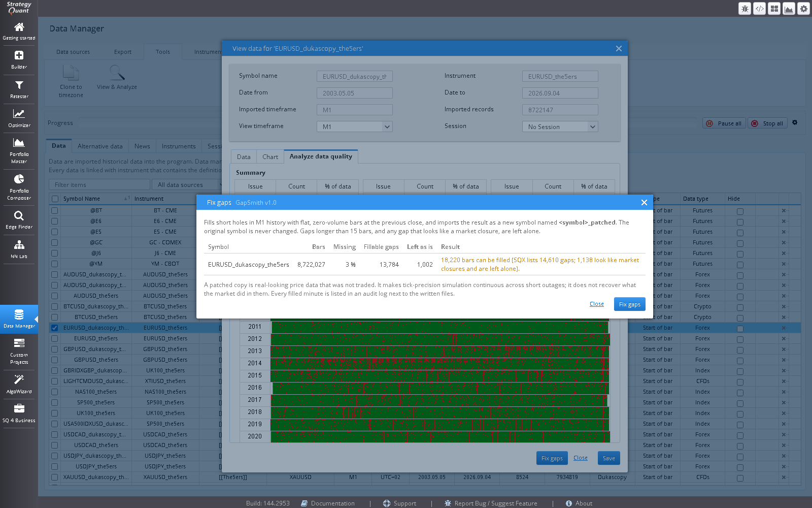Check the XAUUSD_dukascopy_th... row checkbox
Viewport: 812px width, 508px height.
[54, 477]
